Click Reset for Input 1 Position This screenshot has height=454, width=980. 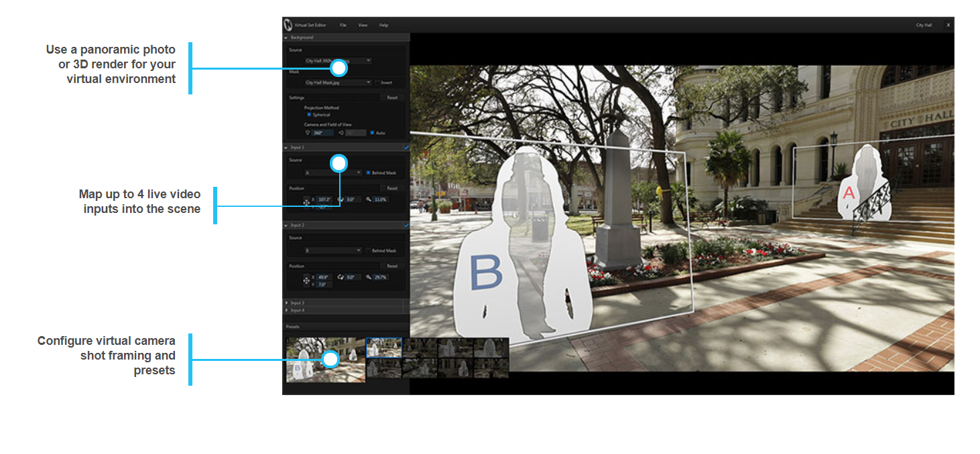tap(392, 188)
